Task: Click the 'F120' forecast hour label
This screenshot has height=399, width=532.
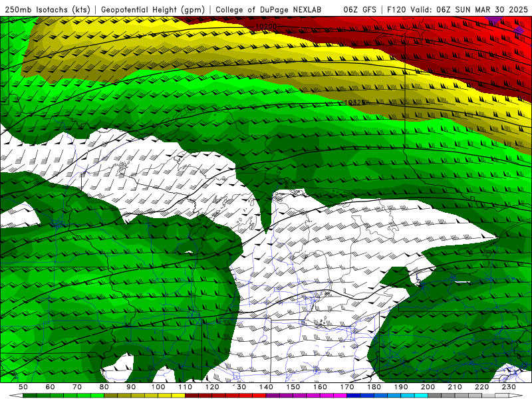Action: 396,9
